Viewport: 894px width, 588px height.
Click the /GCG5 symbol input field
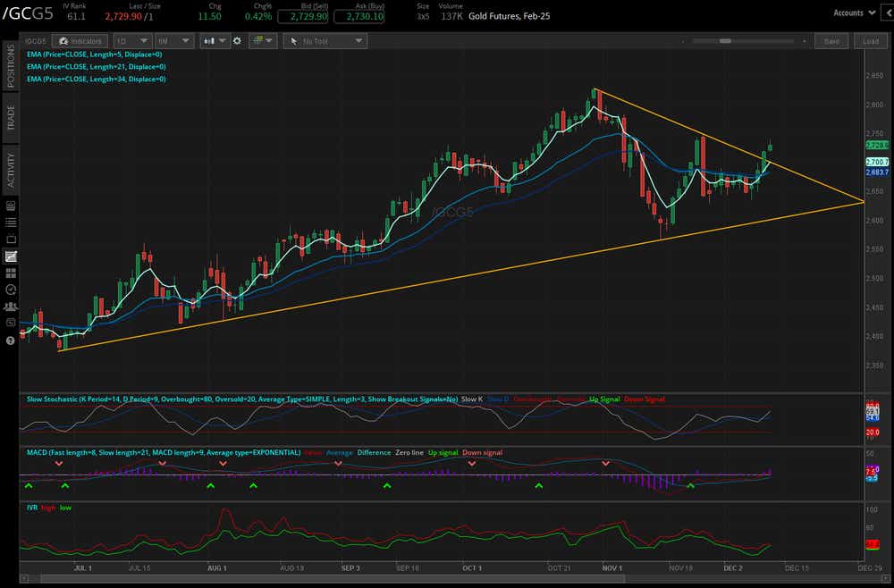(x=36, y=40)
